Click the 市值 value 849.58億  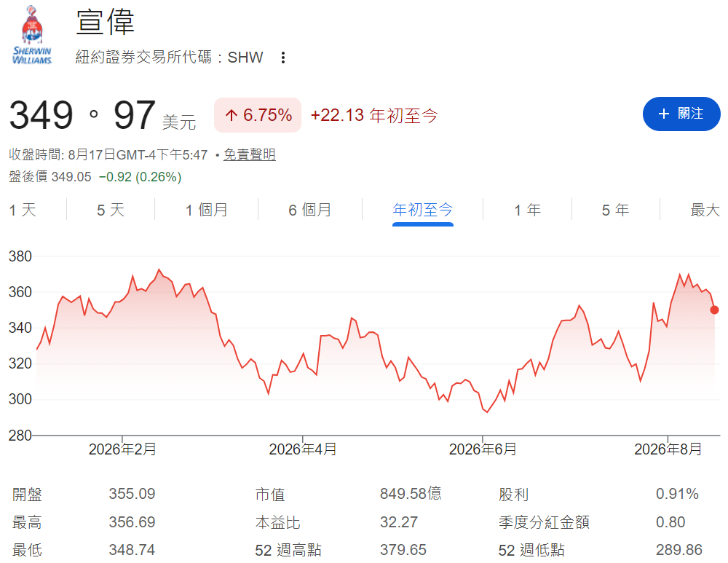point(411,494)
